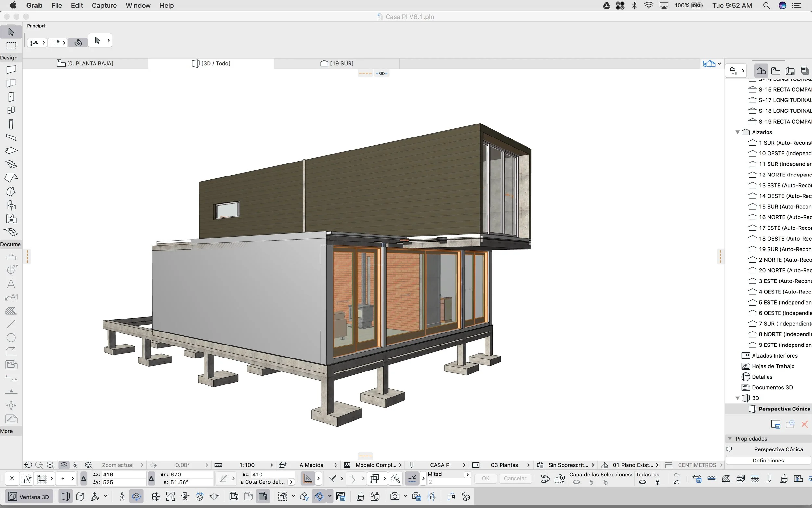Toggle all layers visibility eye

click(642, 482)
